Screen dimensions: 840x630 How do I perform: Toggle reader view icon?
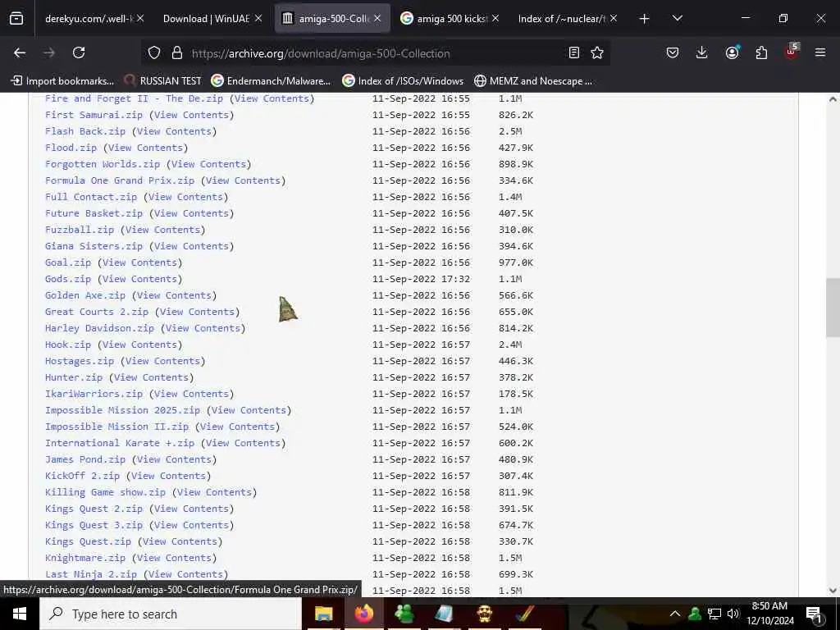pos(573,52)
